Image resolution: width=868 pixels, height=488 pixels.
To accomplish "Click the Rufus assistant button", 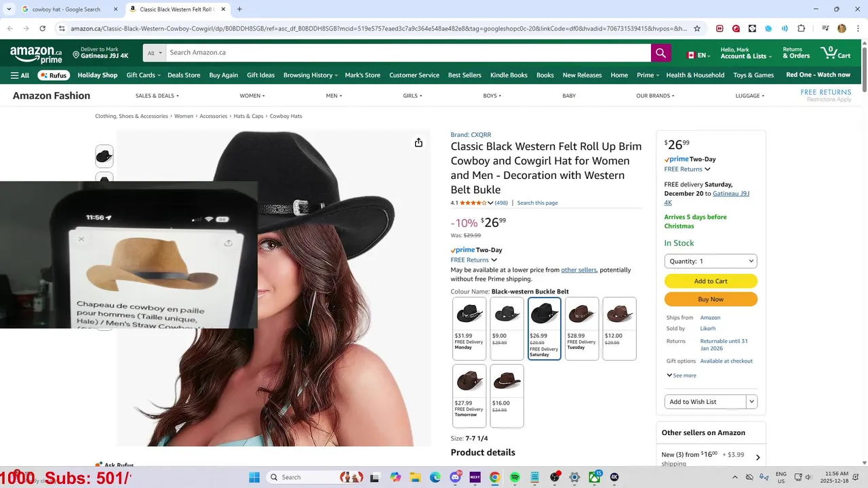I will [54, 75].
